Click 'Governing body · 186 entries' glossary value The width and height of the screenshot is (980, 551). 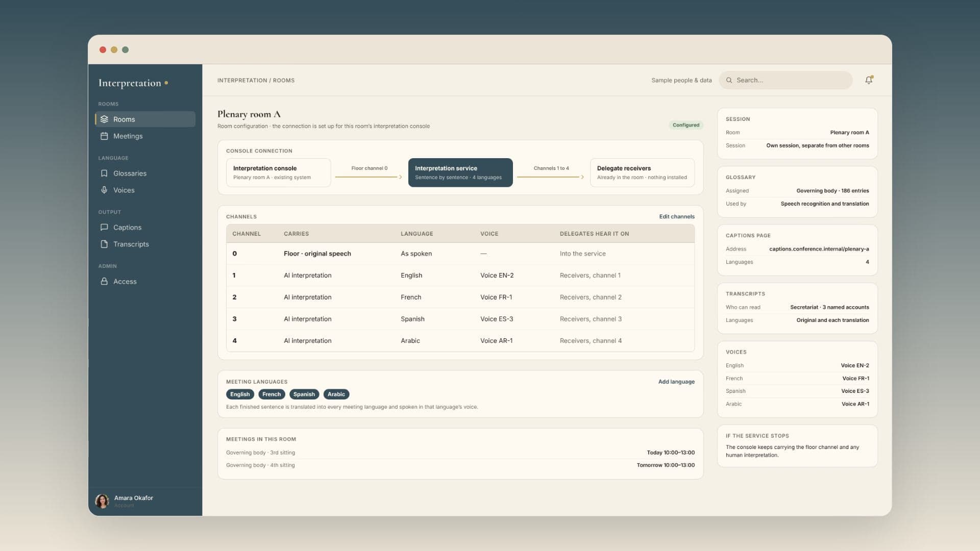click(x=832, y=191)
